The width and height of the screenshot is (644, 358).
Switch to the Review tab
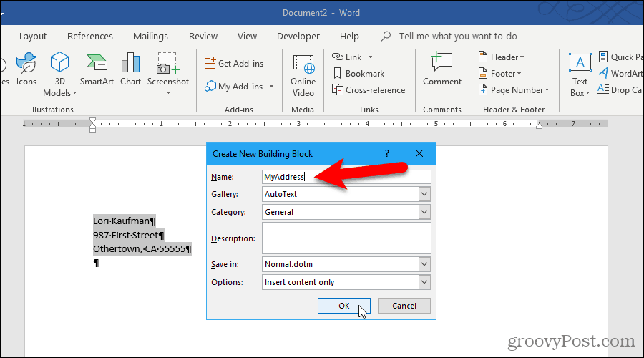click(x=203, y=37)
